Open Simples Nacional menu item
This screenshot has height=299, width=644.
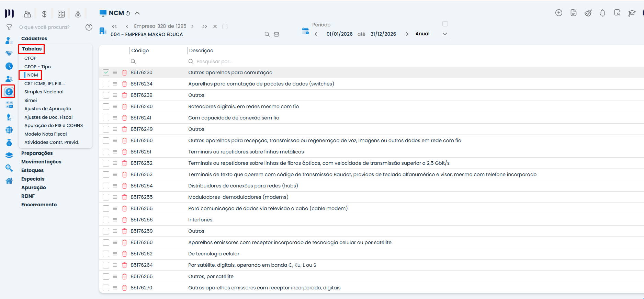coord(44,92)
